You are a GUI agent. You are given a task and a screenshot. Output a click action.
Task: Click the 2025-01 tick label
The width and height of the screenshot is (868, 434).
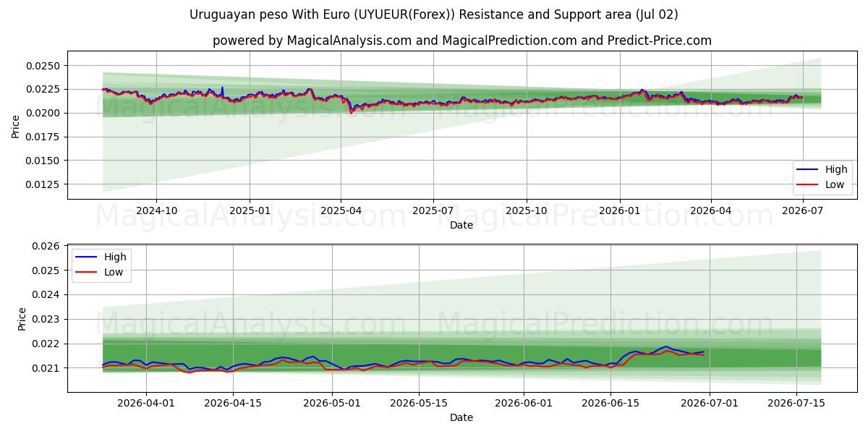pos(250,210)
